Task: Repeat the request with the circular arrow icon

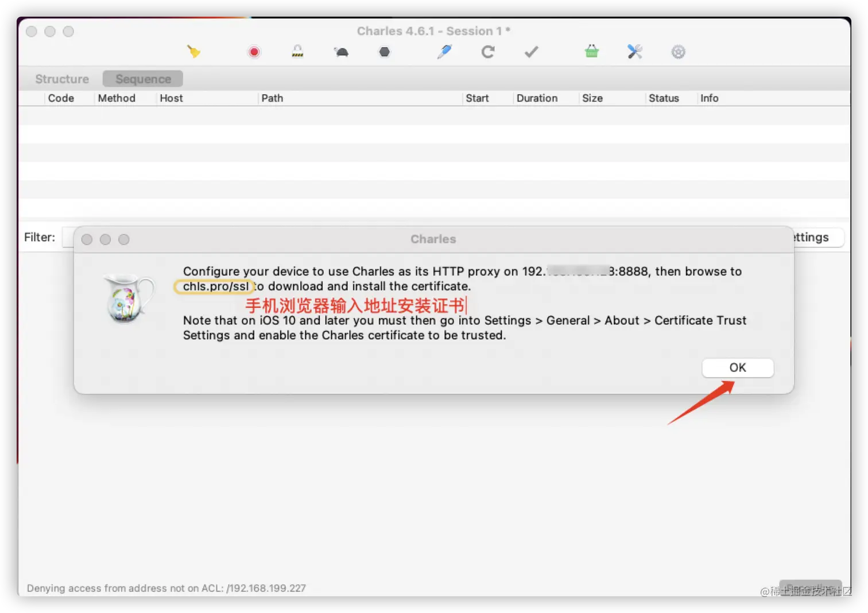Action: click(488, 52)
